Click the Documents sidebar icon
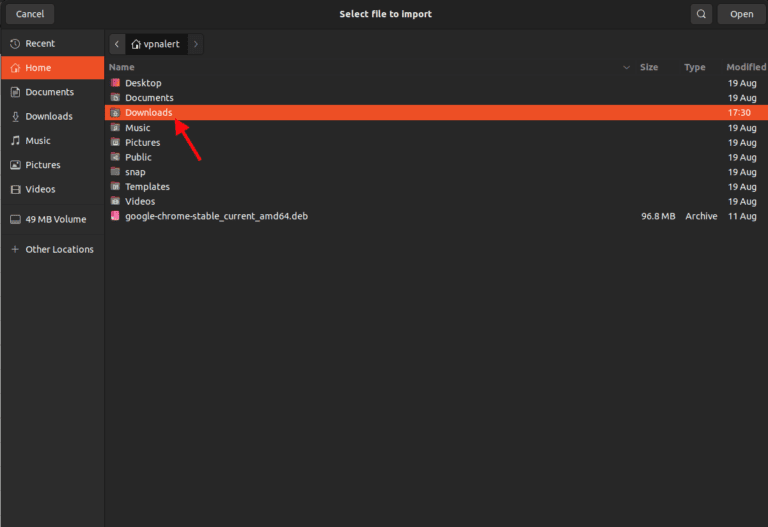 [15, 92]
